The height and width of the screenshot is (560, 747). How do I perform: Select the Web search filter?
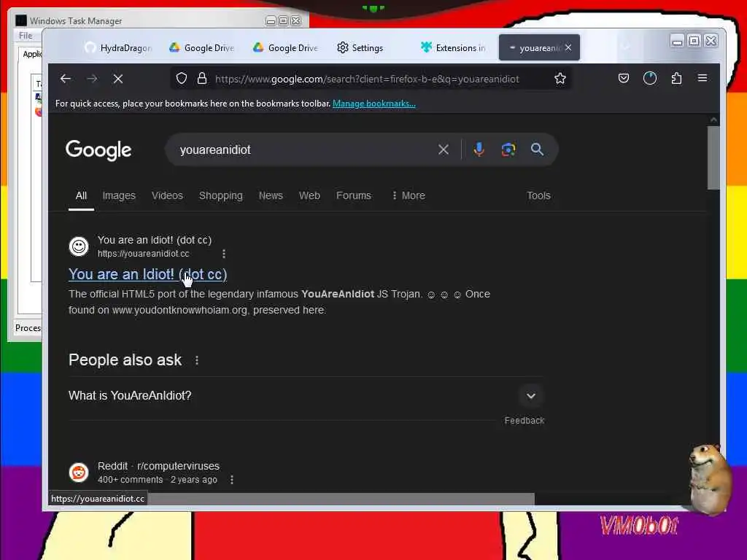(x=309, y=195)
